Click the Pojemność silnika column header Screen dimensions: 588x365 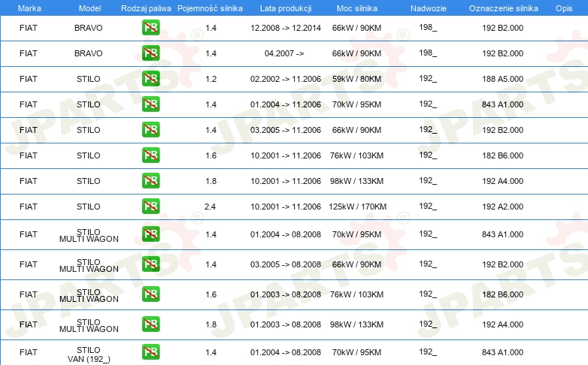click(210, 8)
